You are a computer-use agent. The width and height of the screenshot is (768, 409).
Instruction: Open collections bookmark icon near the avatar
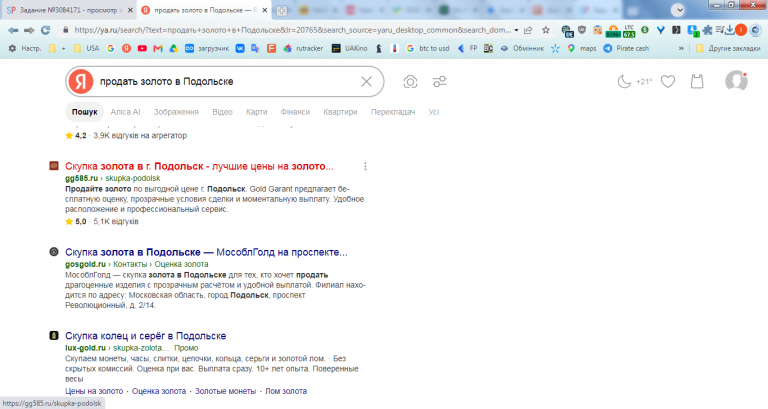[697, 81]
